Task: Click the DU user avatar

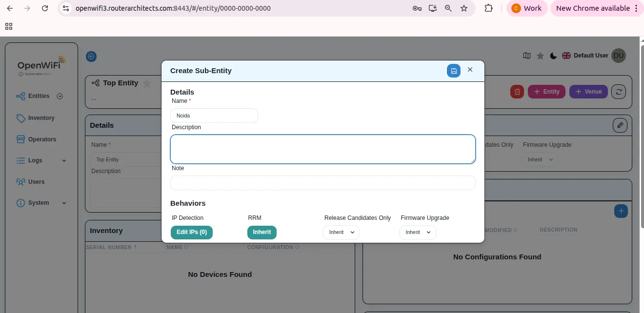Action: pos(619,56)
